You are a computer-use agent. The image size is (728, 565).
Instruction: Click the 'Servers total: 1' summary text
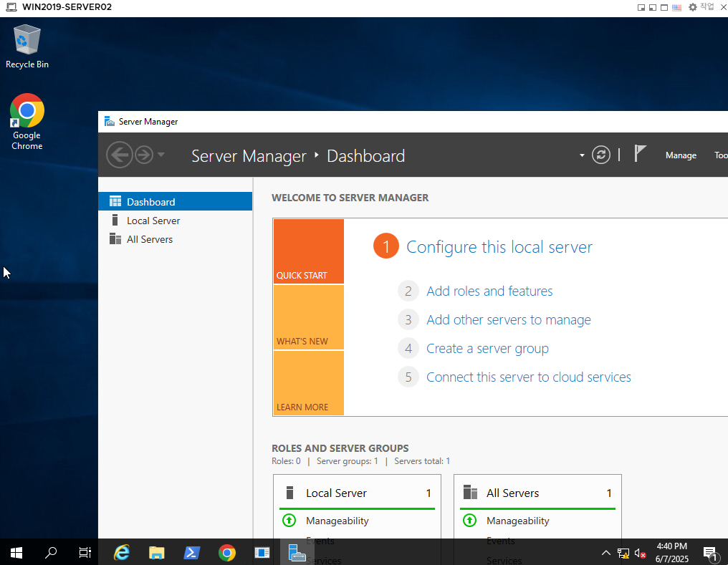422,461
